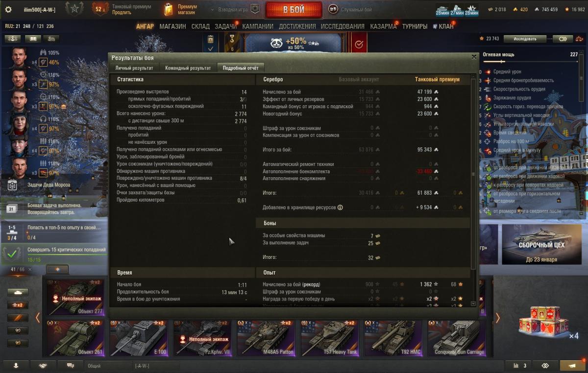This screenshot has height=373, width=588.
Task: Toggle the tank type carousel filter
Action: pos(18,292)
